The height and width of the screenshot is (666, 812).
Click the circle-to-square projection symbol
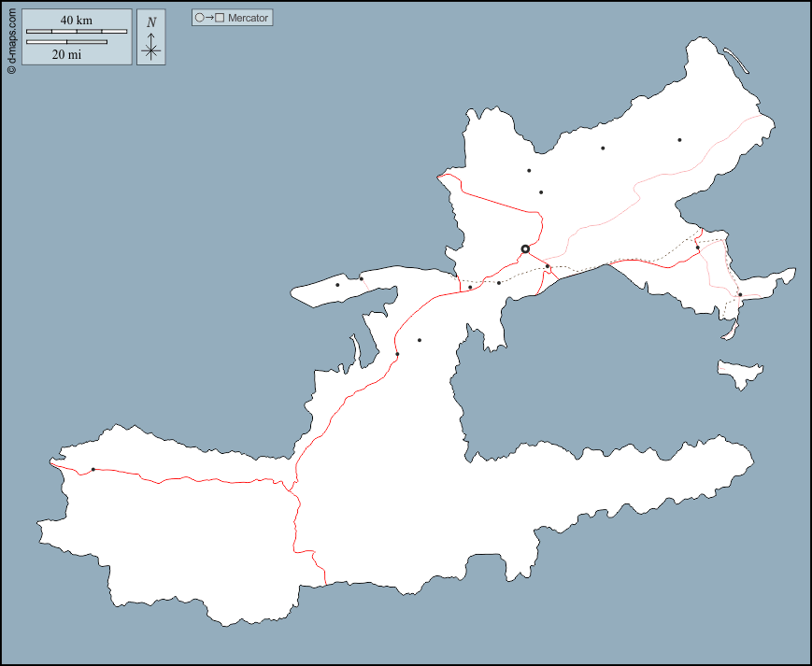(x=209, y=18)
